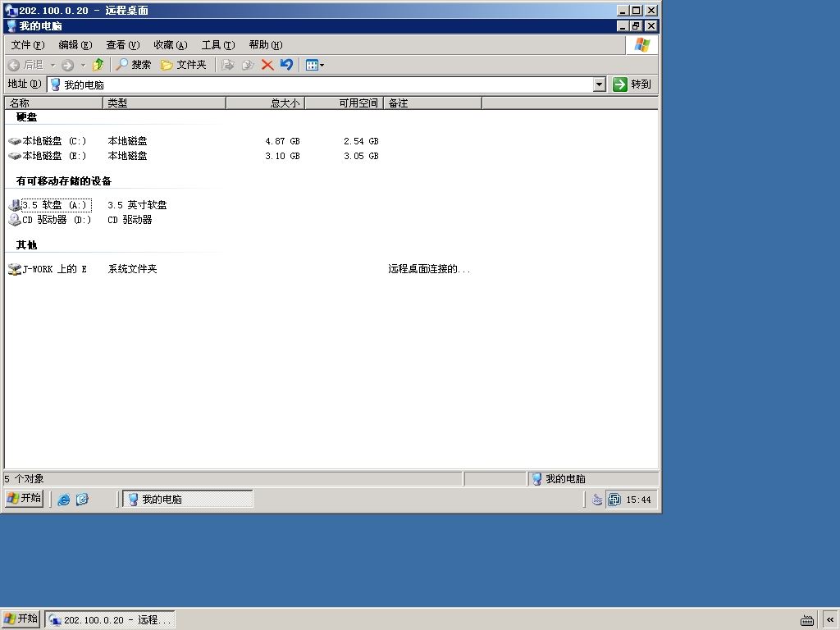This screenshot has height=630, width=840.
Task: Click the Copy To toolbar icon
Action: (248, 65)
